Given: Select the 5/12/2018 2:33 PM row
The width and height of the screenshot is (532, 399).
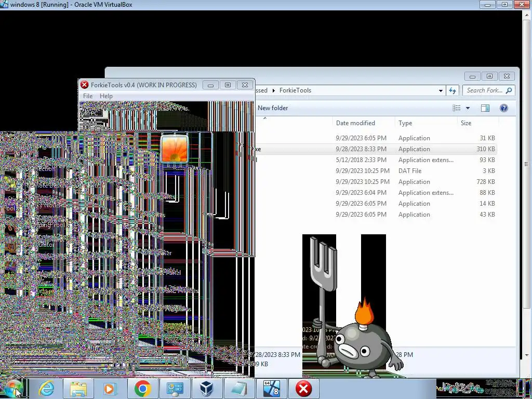Looking at the screenshot, I should [376, 160].
